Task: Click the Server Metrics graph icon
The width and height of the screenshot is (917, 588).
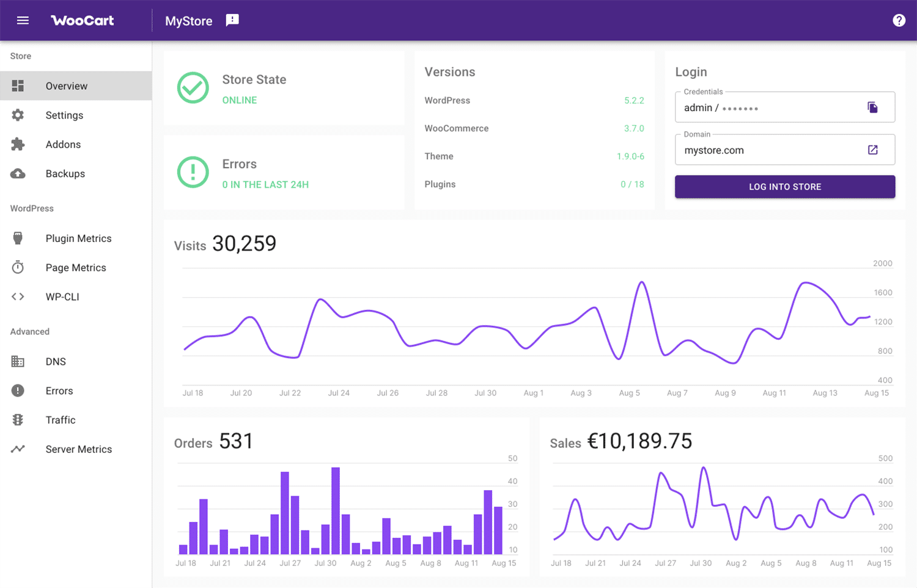Action: point(18,449)
